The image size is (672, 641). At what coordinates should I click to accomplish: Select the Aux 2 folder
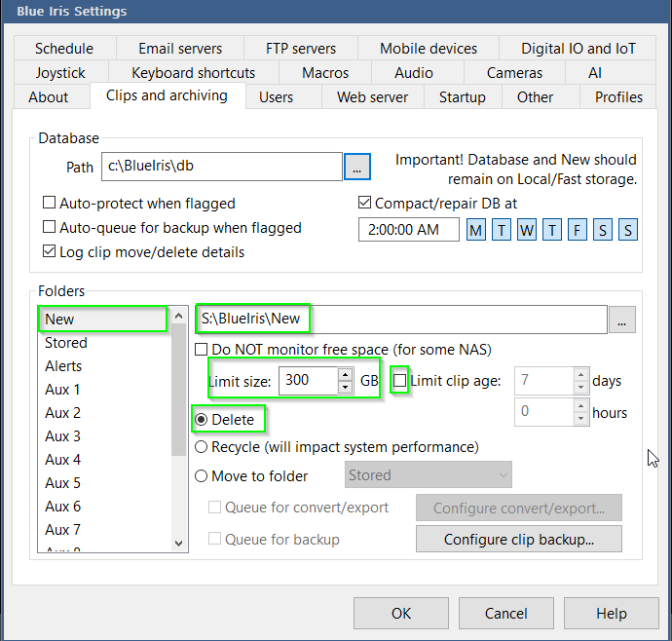point(103,413)
